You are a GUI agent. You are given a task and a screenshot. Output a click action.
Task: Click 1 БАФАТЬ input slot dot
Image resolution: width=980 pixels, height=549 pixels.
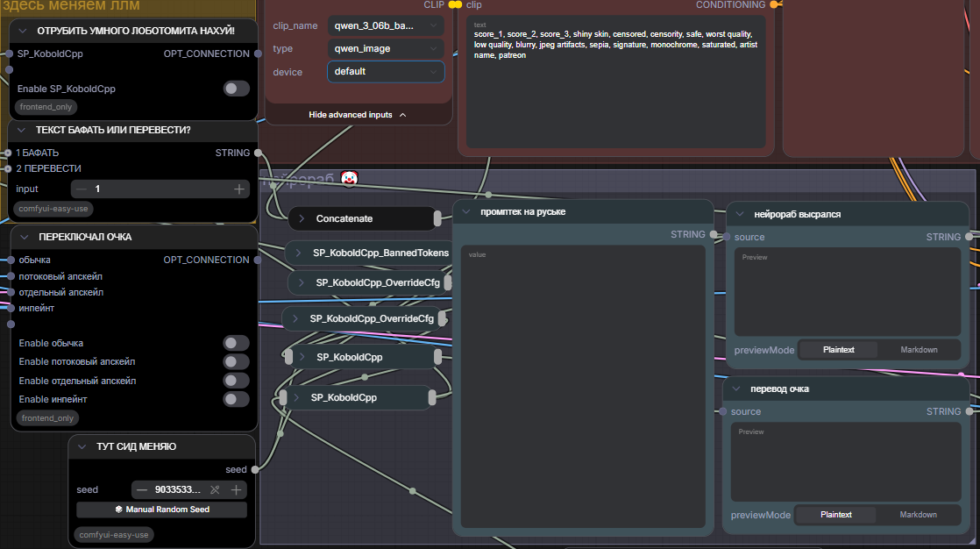pos(8,153)
